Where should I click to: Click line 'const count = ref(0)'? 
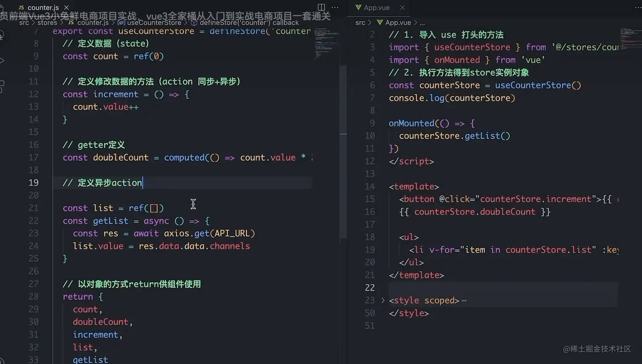point(113,56)
